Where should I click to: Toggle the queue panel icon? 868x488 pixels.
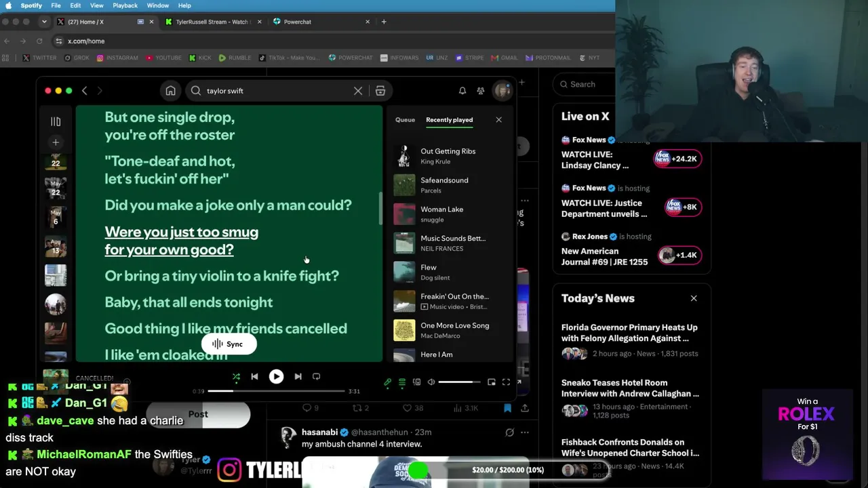click(402, 382)
